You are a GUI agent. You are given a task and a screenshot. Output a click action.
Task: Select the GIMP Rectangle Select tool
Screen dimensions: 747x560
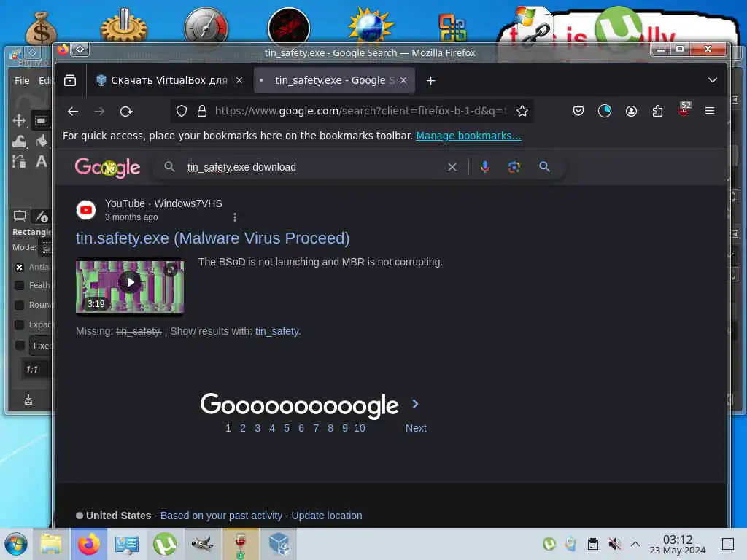point(41,120)
